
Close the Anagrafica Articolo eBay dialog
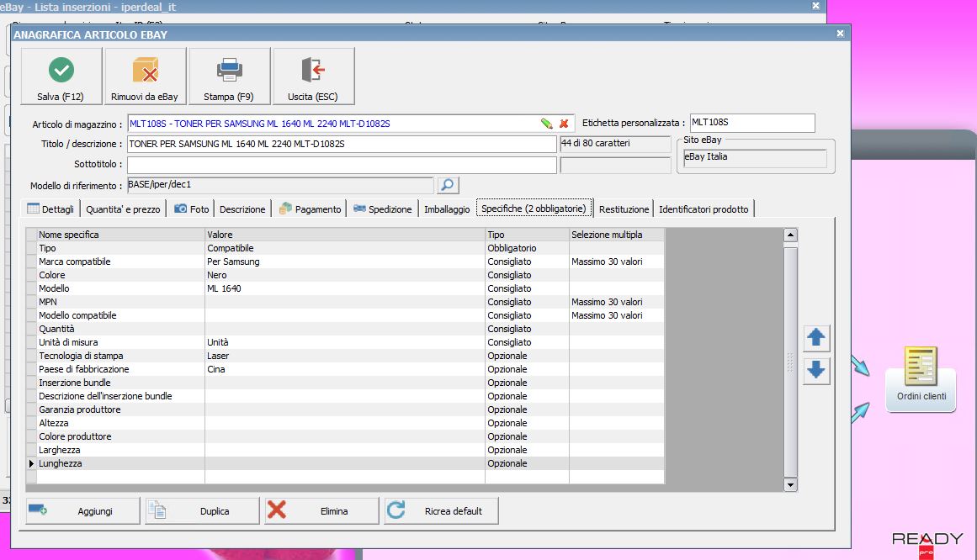[840, 34]
